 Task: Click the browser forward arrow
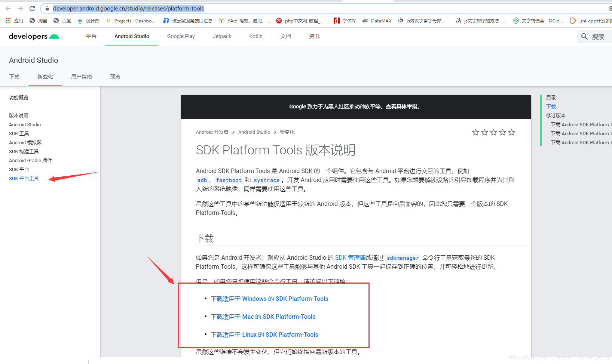(x=20, y=9)
